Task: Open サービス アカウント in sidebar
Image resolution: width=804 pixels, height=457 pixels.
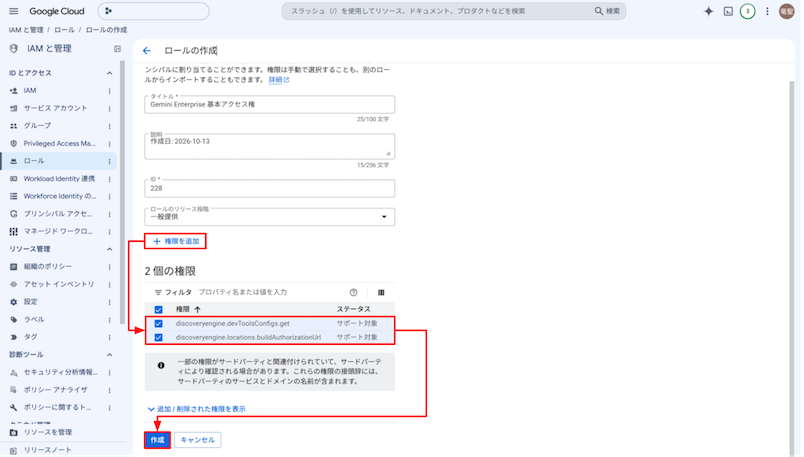Action: coord(55,108)
